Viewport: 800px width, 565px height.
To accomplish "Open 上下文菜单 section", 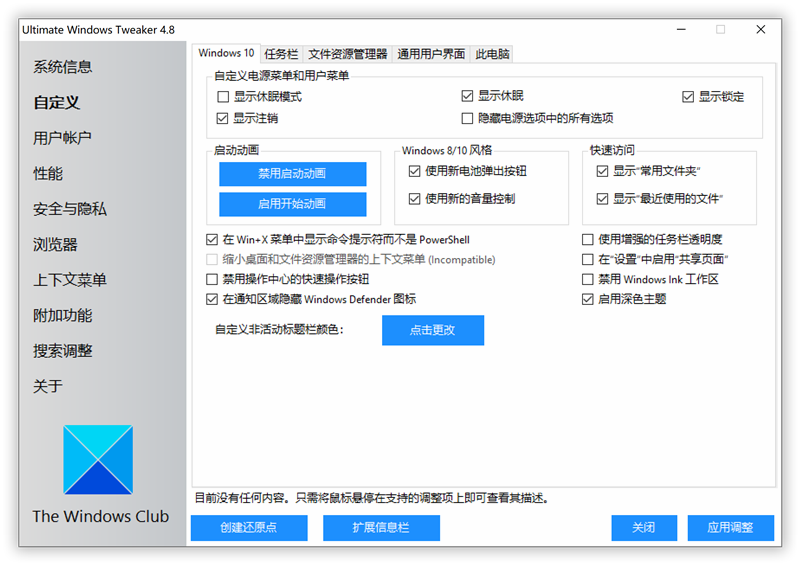I will pos(70,280).
